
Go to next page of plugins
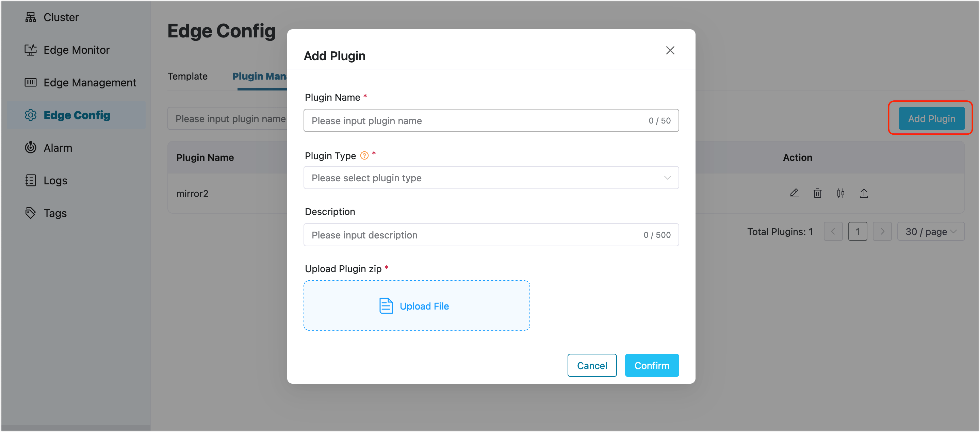click(882, 232)
